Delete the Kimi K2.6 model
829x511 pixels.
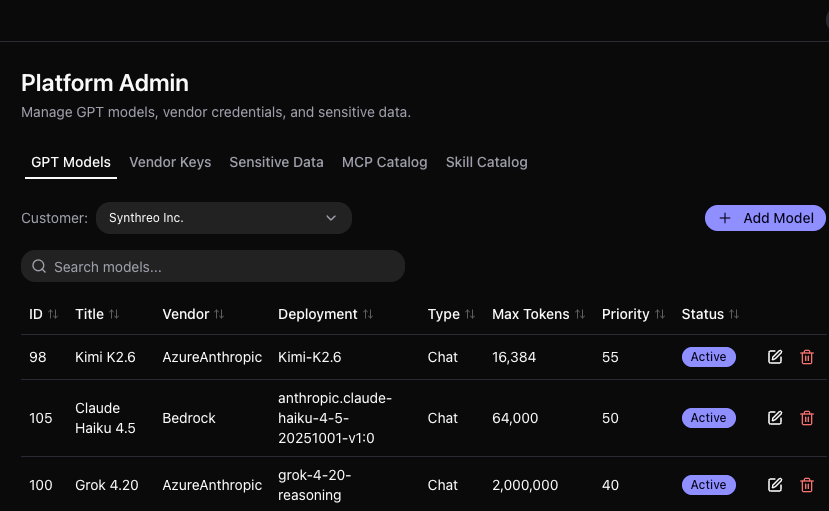[x=807, y=357]
